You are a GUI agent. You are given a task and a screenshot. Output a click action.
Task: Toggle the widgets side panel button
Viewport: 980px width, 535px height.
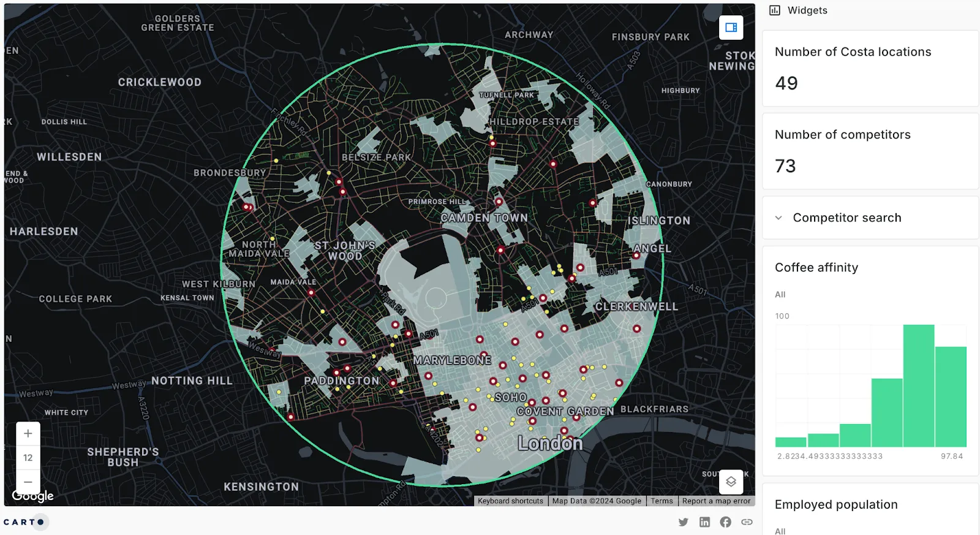pyautogui.click(x=731, y=28)
